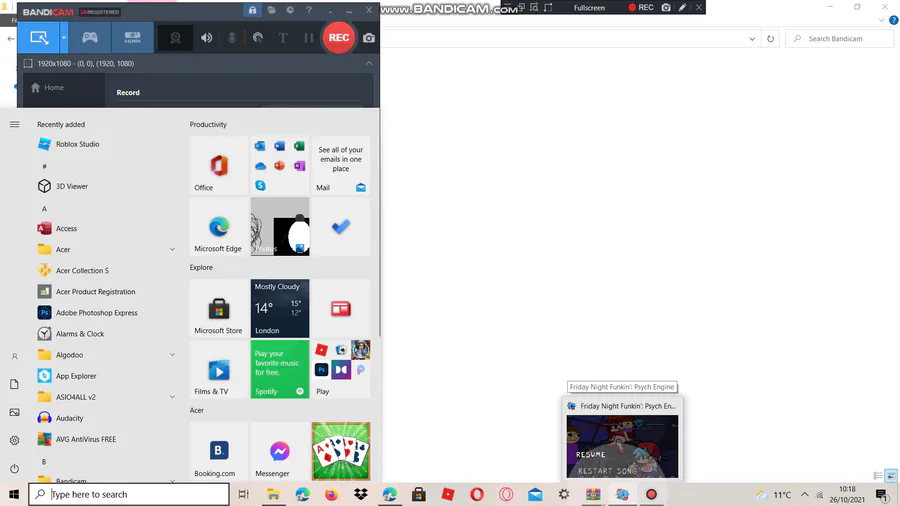900x506 pixels.
Task: Open Documents in the Start menu sidebar
Action: [x=14, y=384]
